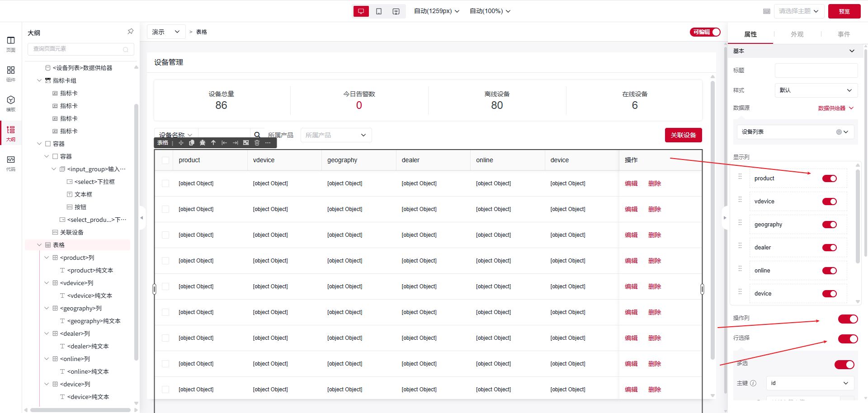Click the up arrow in table toolbar
This screenshot has width=868, height=413.
point(213,143)
